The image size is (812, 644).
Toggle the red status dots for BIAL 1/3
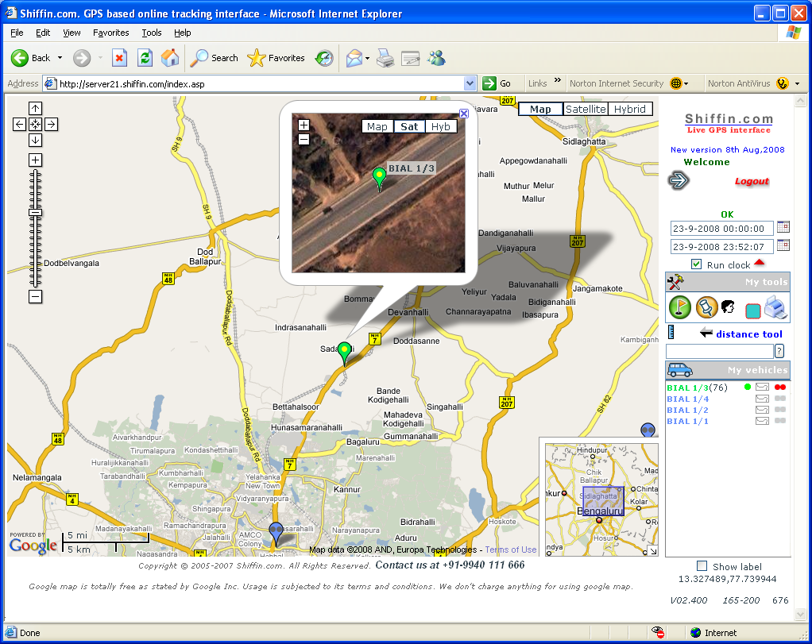tap(780, 388)
